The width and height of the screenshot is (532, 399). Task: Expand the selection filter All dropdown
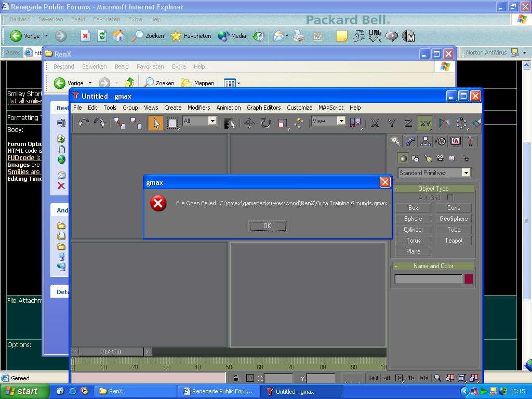(x=212, y=121)
